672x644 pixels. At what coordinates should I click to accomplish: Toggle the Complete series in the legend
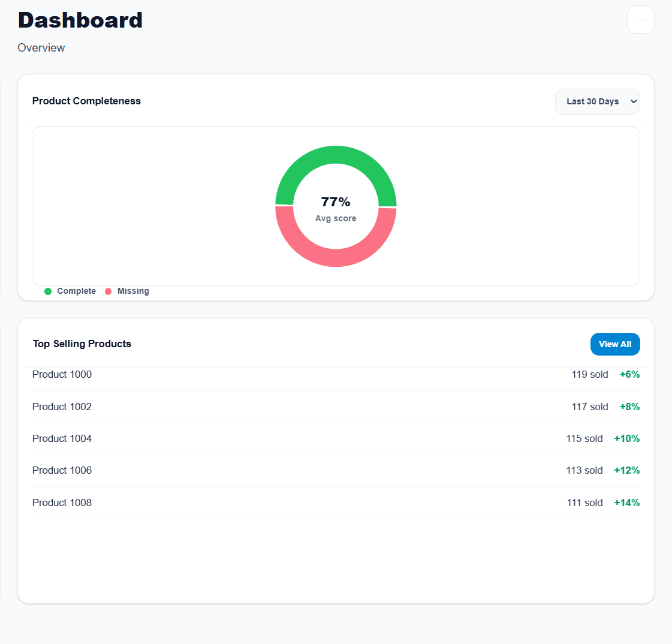click(x=76, y=291)
